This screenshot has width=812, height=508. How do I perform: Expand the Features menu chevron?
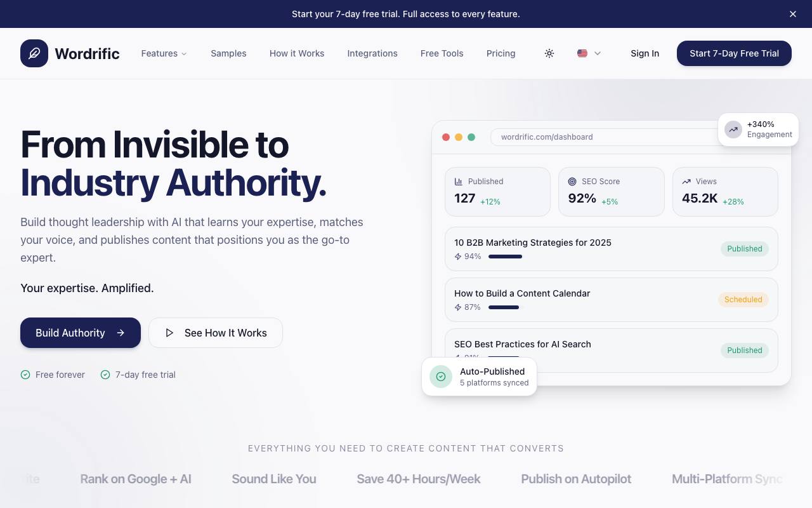(x=184, y=54)
